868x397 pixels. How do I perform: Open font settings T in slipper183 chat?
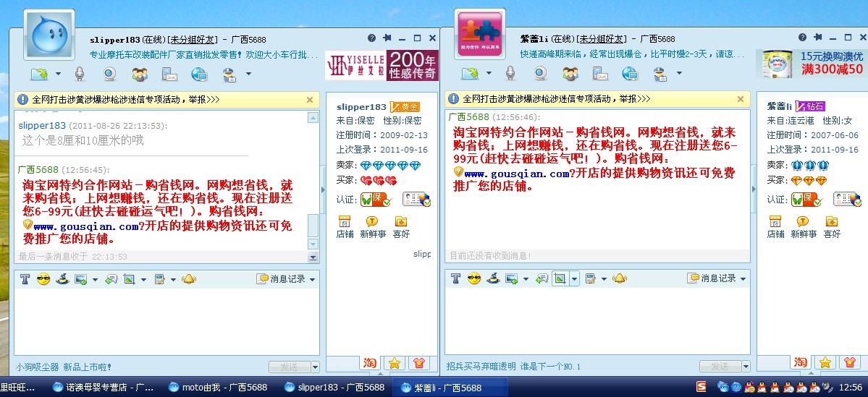25,279
